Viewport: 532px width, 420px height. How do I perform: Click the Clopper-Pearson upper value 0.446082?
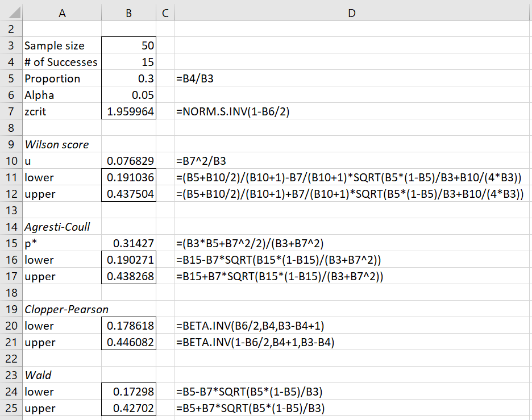[x=128, y=342]
